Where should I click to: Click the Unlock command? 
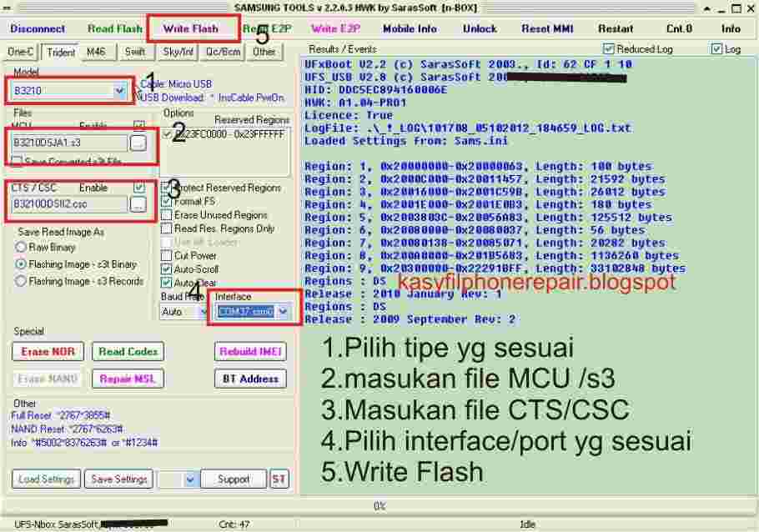pyautogui.click(x=480, y=28)
